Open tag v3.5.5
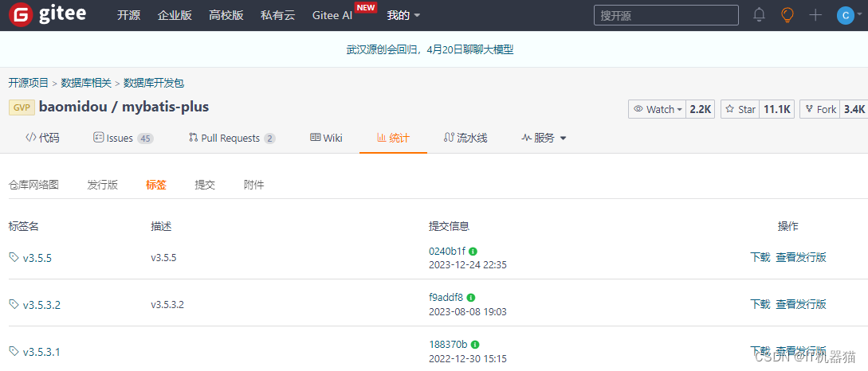The height and width of the screenshot is (371, 868). [37, 257]
